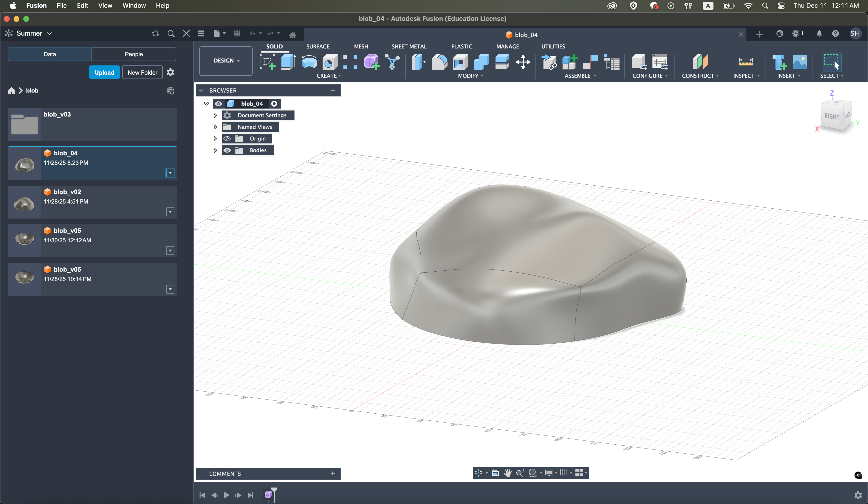
Task: Select the Fillet tool icon
Action: click(439, 63)
